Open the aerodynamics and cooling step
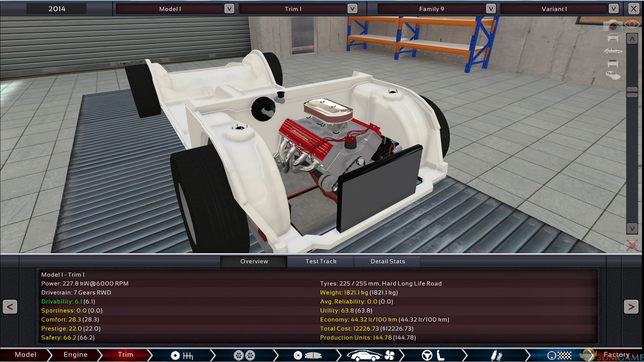 point(370,355)
